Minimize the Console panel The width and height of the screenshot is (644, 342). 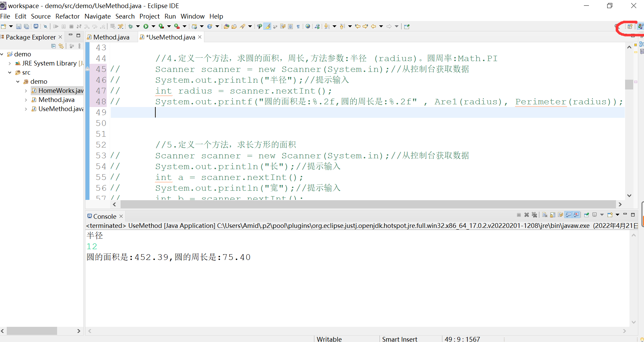point(625,214)
